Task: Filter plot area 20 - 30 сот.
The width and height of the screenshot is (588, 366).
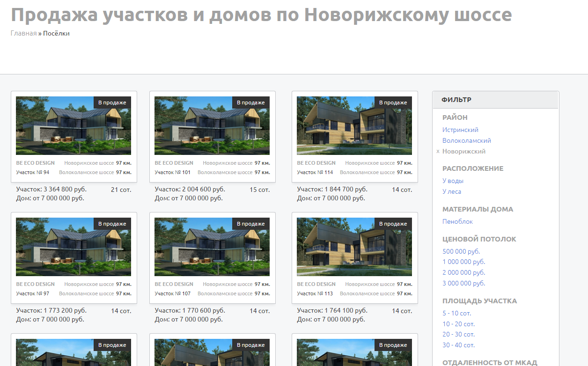Action: tap(458, 334)
